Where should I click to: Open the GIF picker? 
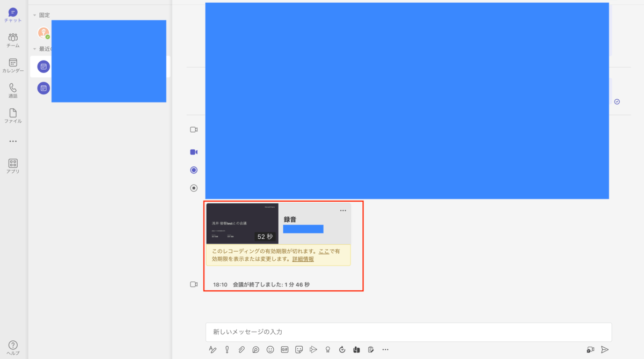(x=284, y=350)
